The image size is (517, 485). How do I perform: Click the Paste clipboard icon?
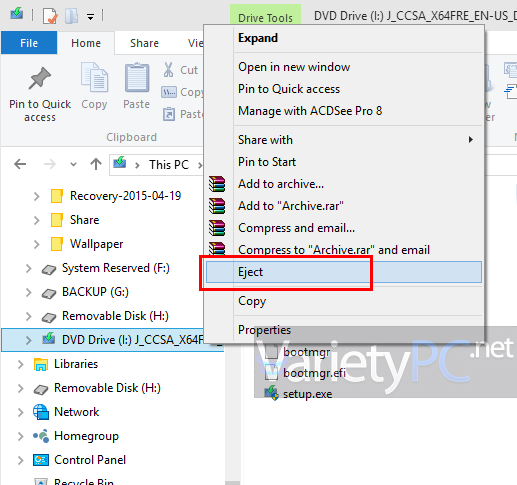coord(137,77)
